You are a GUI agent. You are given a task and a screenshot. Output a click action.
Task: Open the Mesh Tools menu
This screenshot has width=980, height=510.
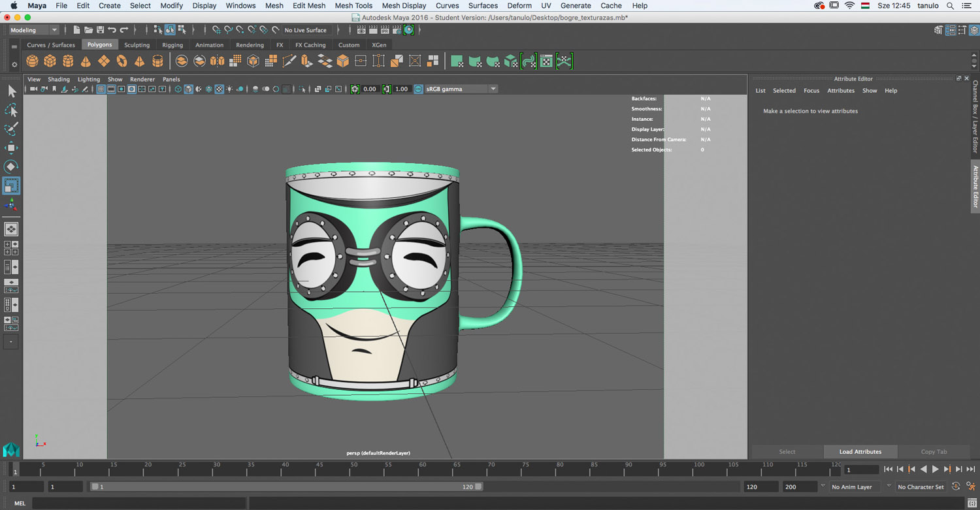click(353, 6)
